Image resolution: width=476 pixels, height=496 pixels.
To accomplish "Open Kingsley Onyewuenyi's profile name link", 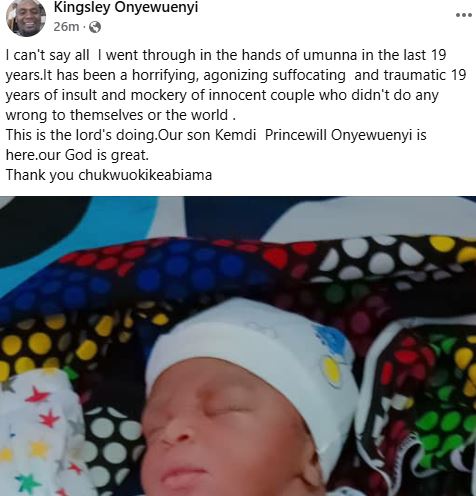I will [126, 7].
